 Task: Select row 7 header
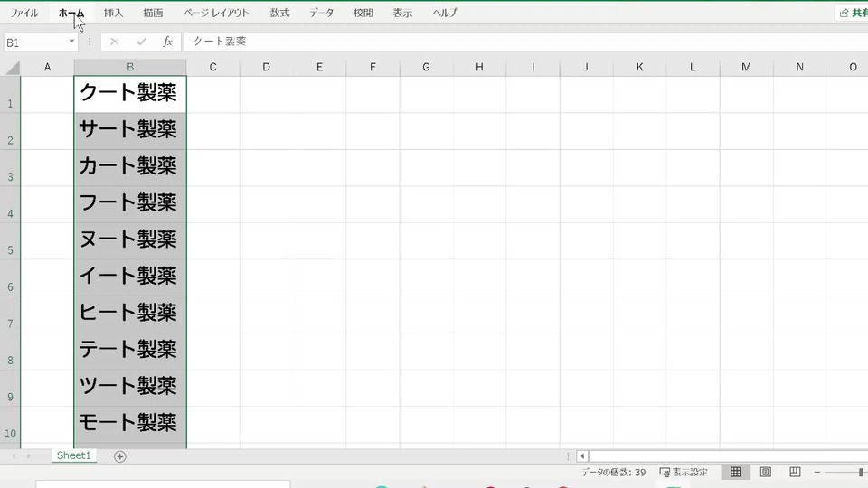pos(10,314)
